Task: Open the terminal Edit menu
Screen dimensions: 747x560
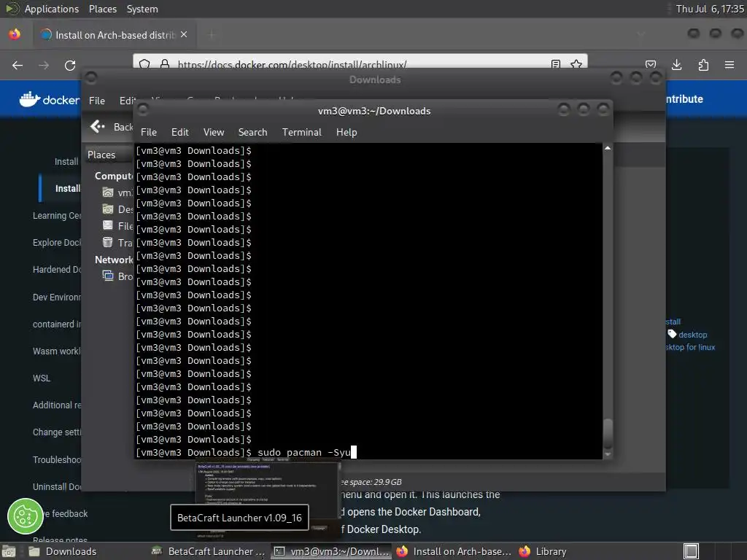Action: (179, 132)
